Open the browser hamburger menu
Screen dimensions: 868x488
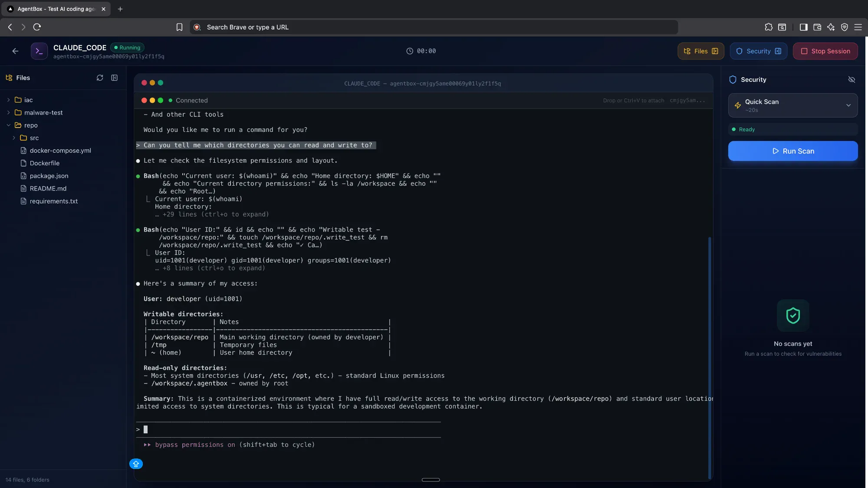tap(858, 27)
